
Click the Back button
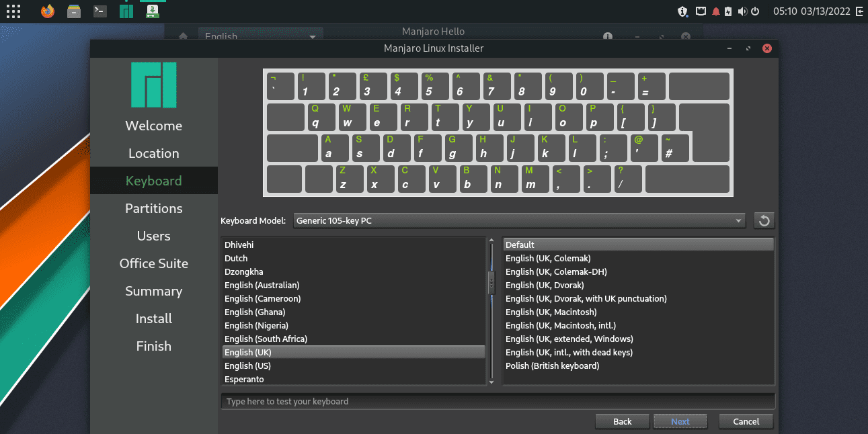click(x=623, y=421)
